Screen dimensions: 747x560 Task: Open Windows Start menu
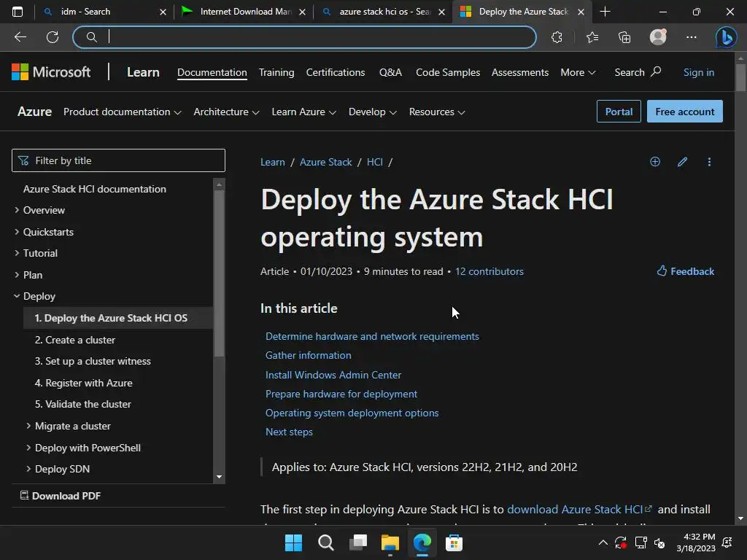click(x=293, y=542)
